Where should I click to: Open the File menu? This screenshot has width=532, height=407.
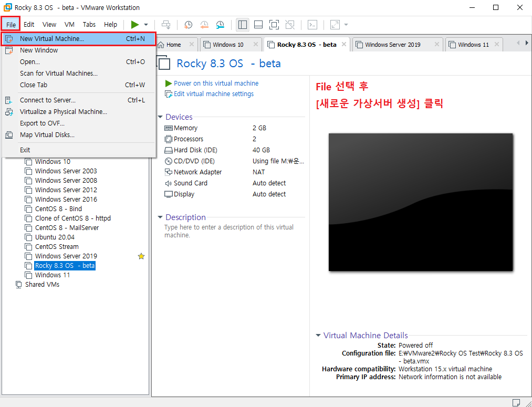pyautogui.click(x=11, y=24)
